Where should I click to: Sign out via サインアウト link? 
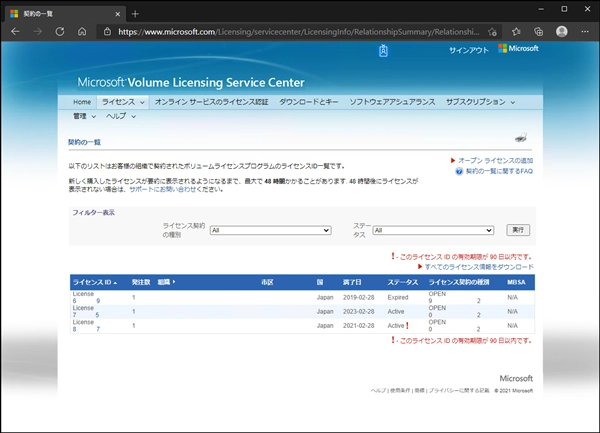(469, 50)
